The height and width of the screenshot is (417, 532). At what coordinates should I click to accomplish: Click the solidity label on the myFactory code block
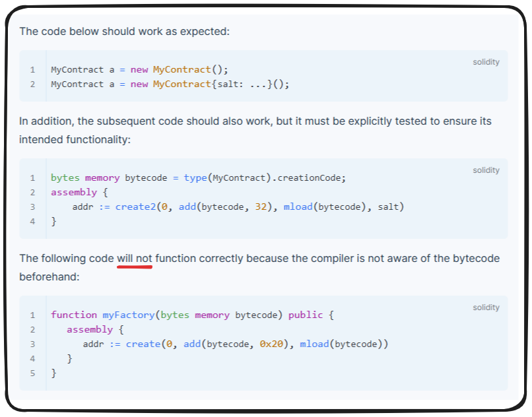[486, 307]
